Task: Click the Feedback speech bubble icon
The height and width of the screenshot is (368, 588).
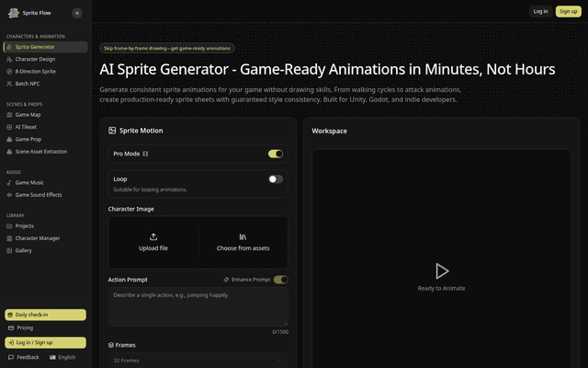Action: 11,357
